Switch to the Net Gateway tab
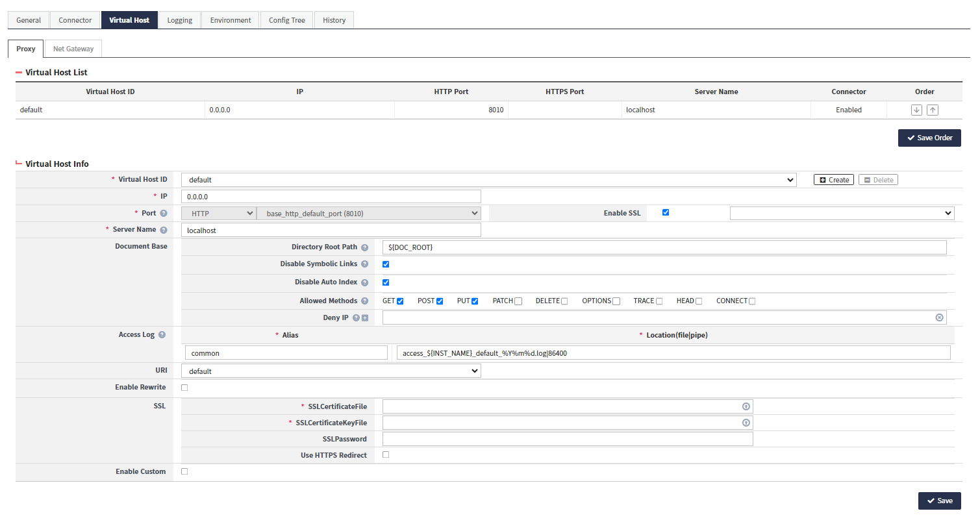The image size is (980, 522). (73, 48)
